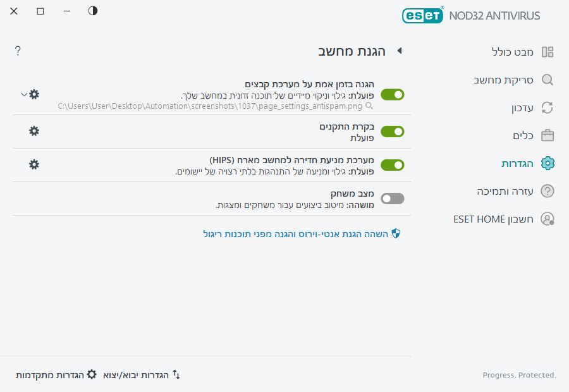Toggle the contrast theme icon in title bar
Screen dimensions: 569x392
tap(93, 11)
